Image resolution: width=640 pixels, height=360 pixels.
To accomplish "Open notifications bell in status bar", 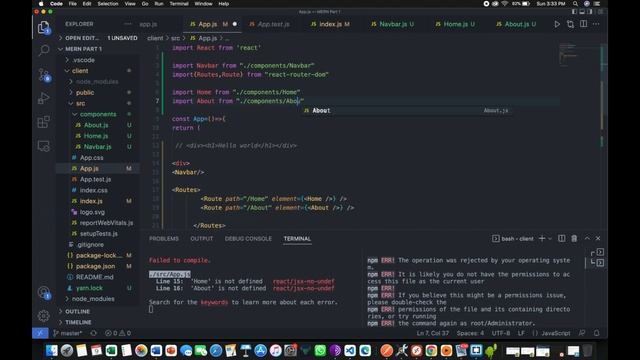I will 596,333.
